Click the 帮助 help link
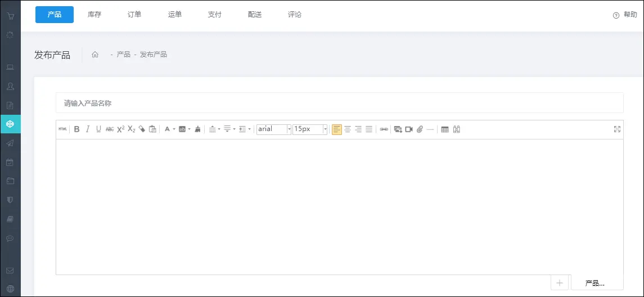The image size is (644, 297). (625, 15)
